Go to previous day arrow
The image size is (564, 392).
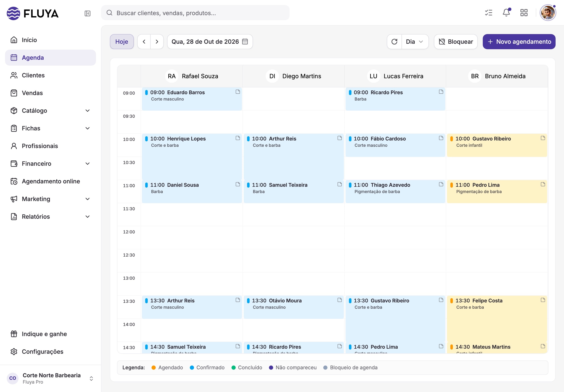coord(144,42)
